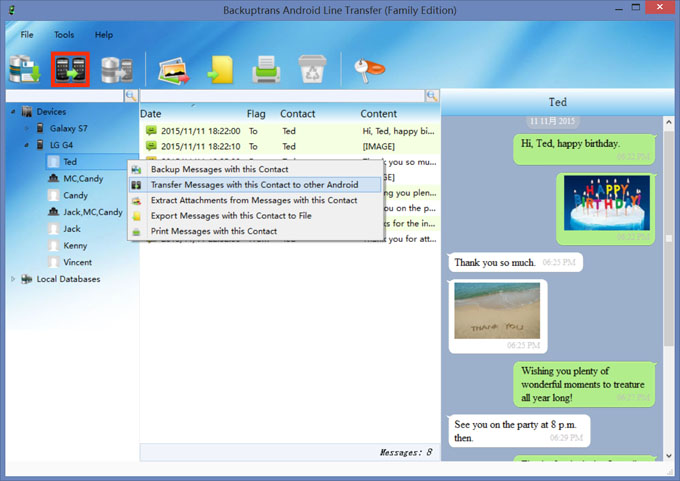Click the 'Wishing you plenty of' chat bubble

pos(584,384)
